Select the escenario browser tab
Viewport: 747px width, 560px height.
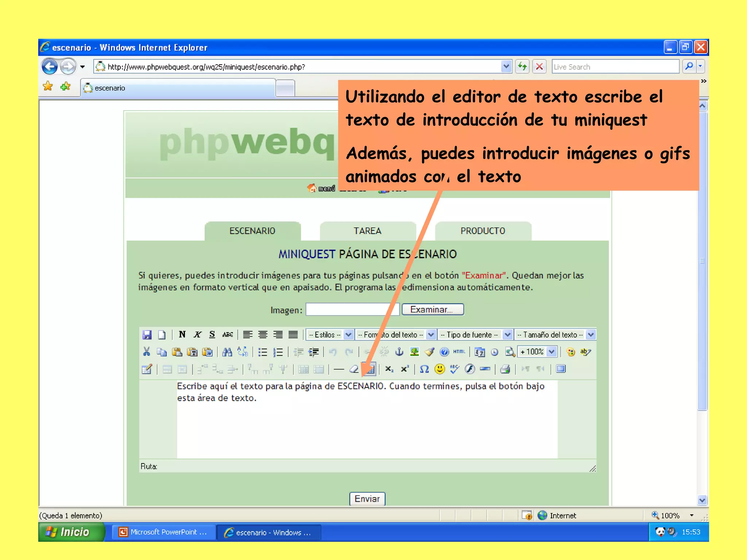pos(178,88)
